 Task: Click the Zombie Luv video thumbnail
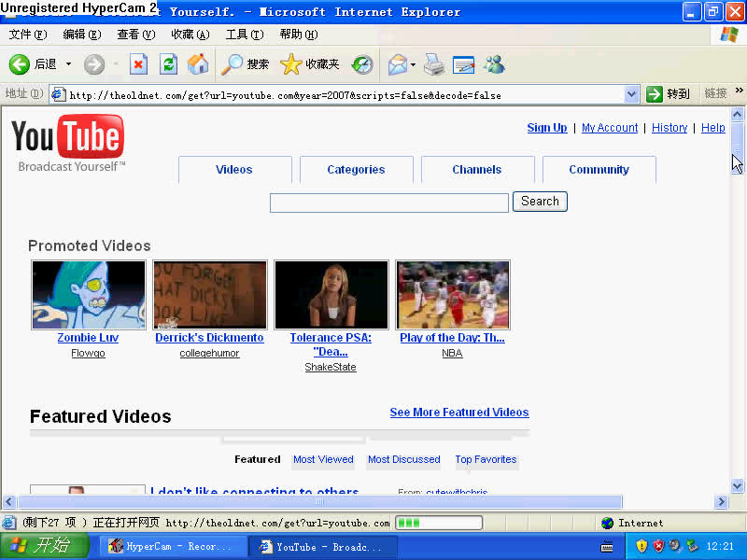89,295
